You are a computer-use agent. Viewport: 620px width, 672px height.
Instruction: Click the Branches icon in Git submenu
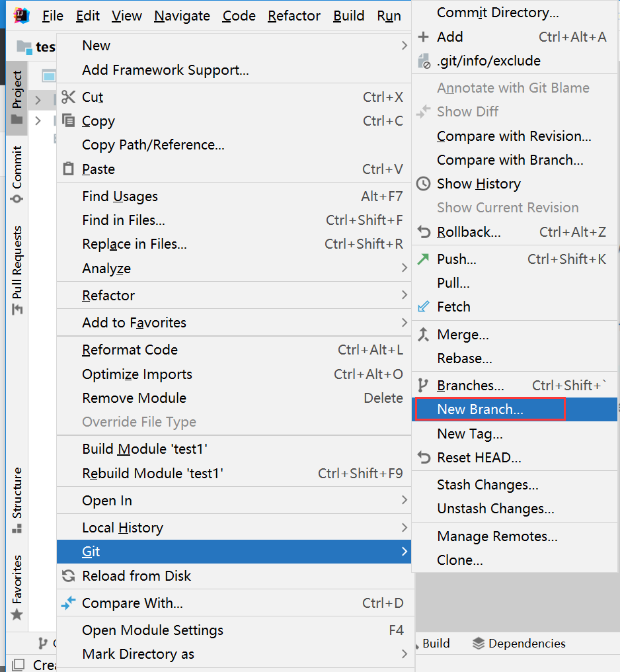tap(423, 386)
